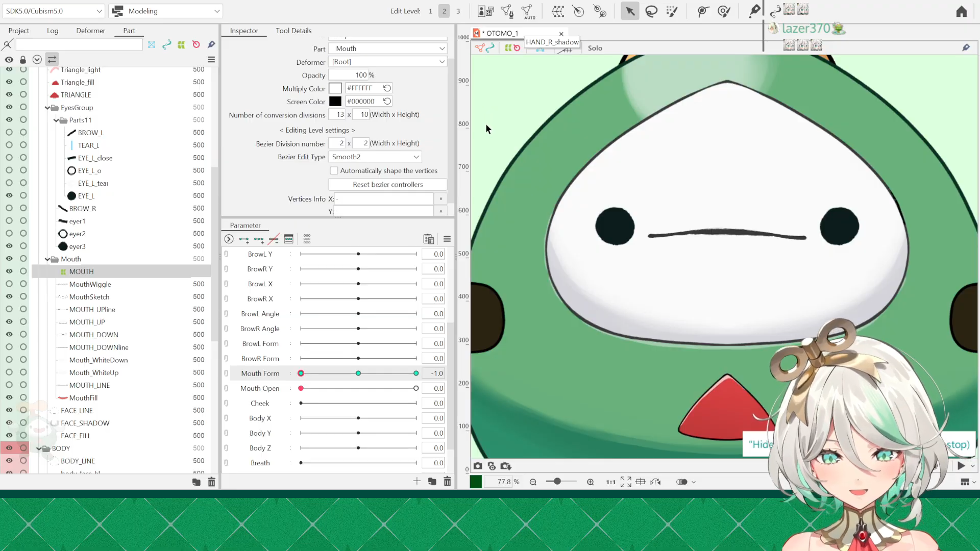
Task: Open the Parameter panel hamburger menu
Action: point(447,239)
